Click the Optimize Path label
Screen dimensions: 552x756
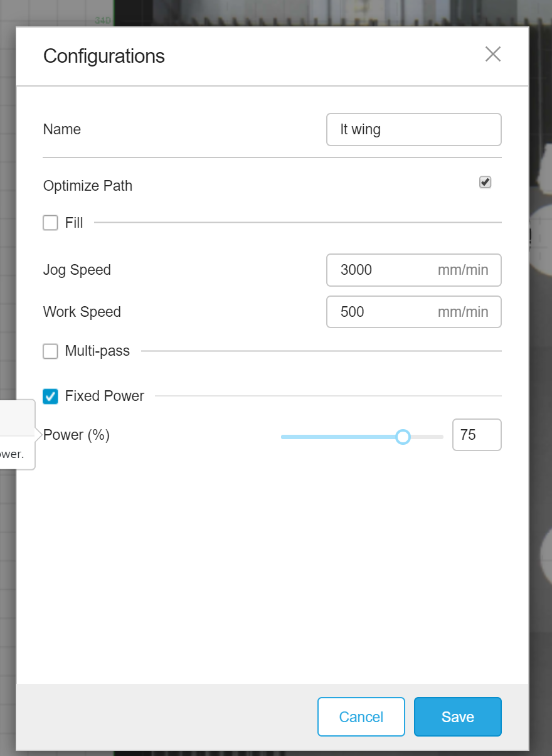click(87, 186)
